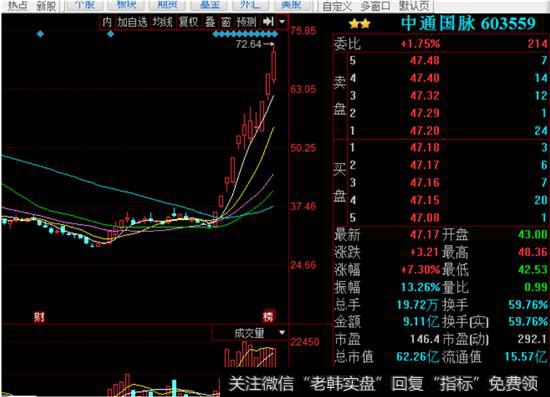Open the 热点 tab
This screenshot has height=397, width=550.
click(18, 6)
